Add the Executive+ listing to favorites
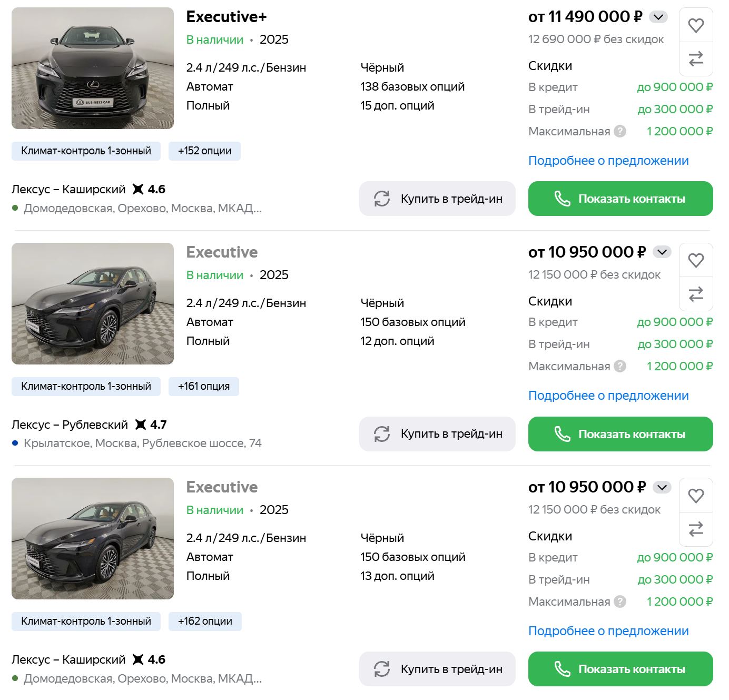Image resolution: width=729 pixels, height=700 pixels. (696, 25)
